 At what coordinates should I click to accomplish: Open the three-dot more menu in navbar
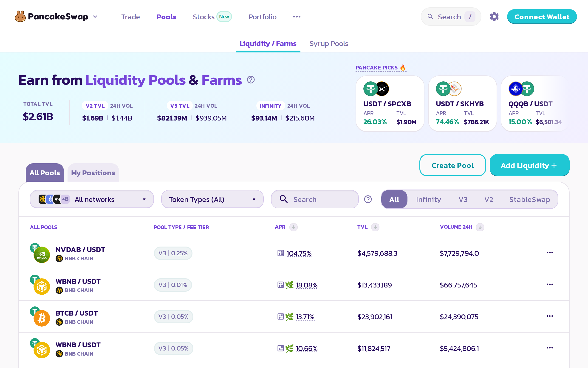pyautogui.click(x=297, y=17)
